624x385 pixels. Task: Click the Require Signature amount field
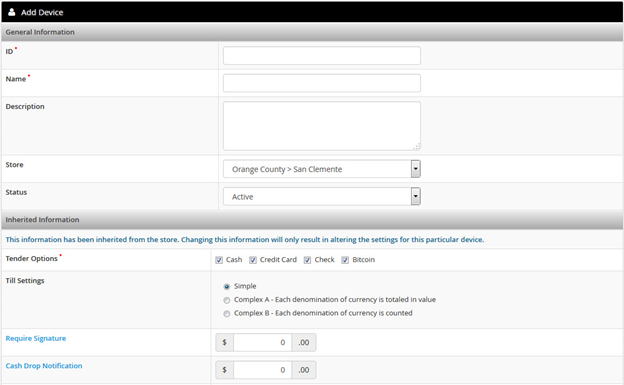263,342
